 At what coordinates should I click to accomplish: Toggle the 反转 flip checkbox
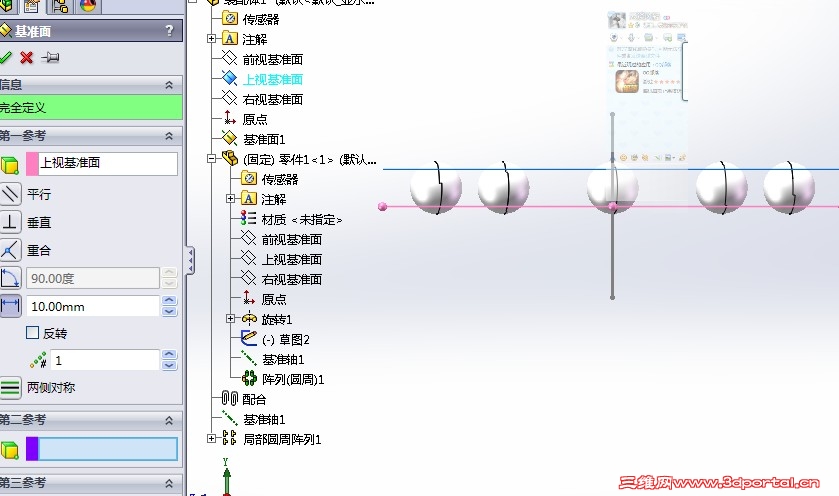tap(32, 333)
